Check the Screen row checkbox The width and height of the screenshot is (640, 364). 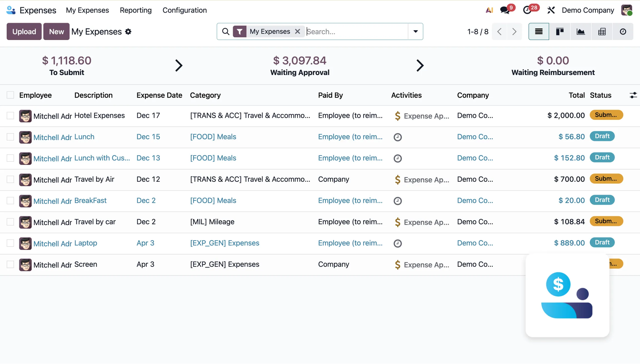(10, 264)
